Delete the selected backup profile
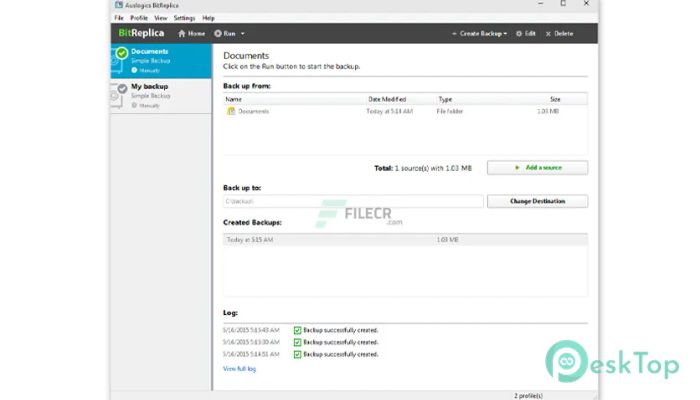Screen dimensions: 700x400 tap(559, 33)
